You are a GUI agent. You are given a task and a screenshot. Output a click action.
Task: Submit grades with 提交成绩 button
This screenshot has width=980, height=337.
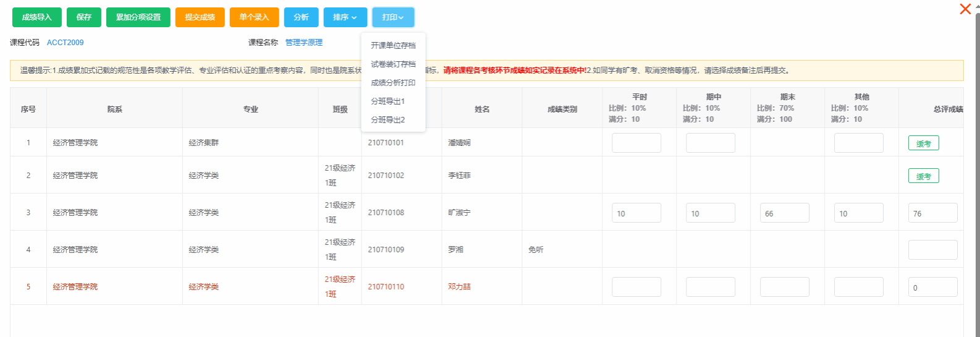(200, 17)
